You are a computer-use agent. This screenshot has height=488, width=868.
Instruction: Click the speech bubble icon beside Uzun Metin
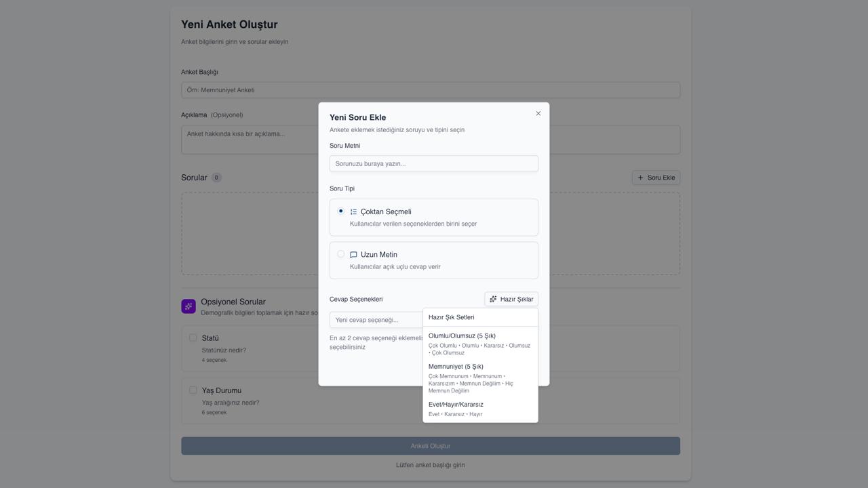point(353,255)
